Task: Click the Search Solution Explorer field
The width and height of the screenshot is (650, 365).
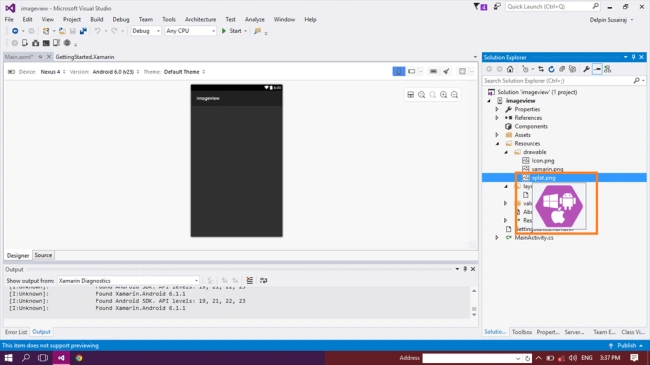Action: 560,80
